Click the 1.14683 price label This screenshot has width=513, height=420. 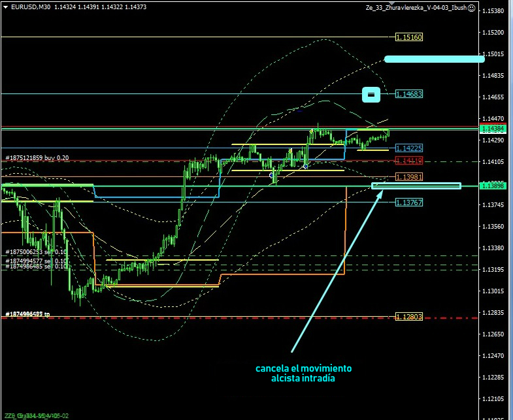(x=409, y=94)
